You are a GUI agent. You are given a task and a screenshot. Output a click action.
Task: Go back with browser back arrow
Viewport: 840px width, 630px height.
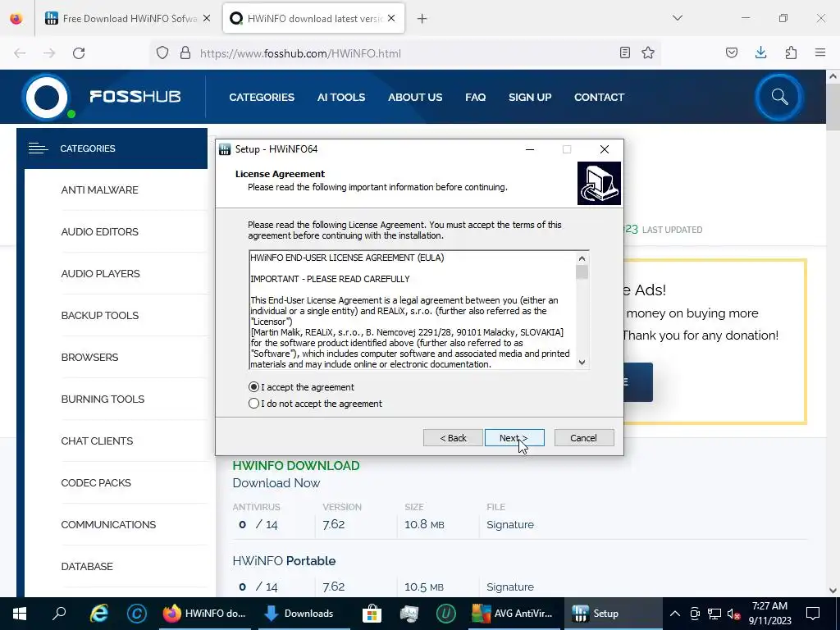point(20,53)
